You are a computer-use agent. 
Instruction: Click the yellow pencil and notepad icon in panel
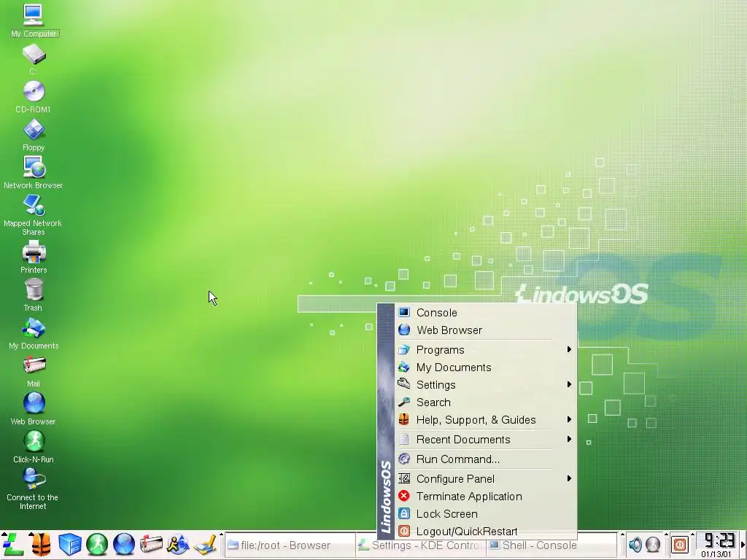coord(205,545)
